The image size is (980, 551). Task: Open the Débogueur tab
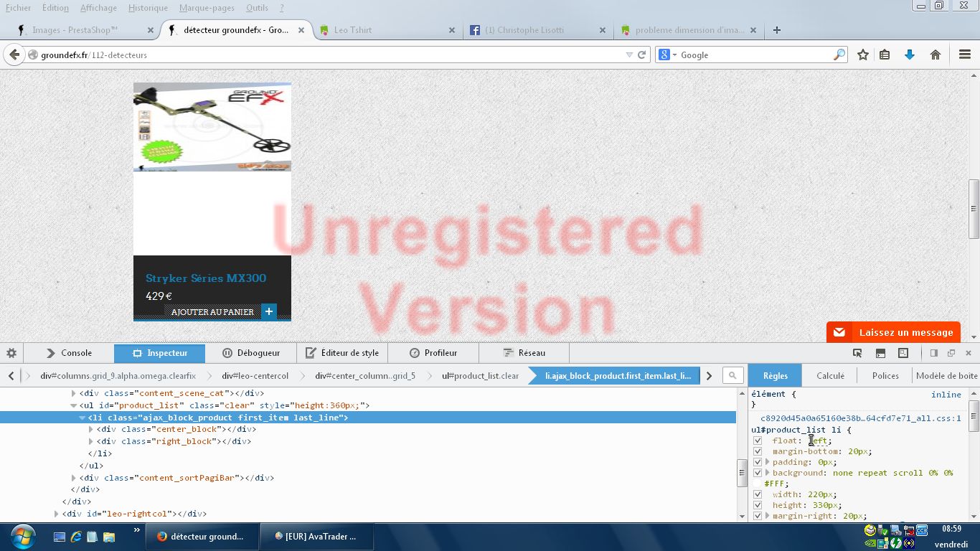[x=250, y=353]
